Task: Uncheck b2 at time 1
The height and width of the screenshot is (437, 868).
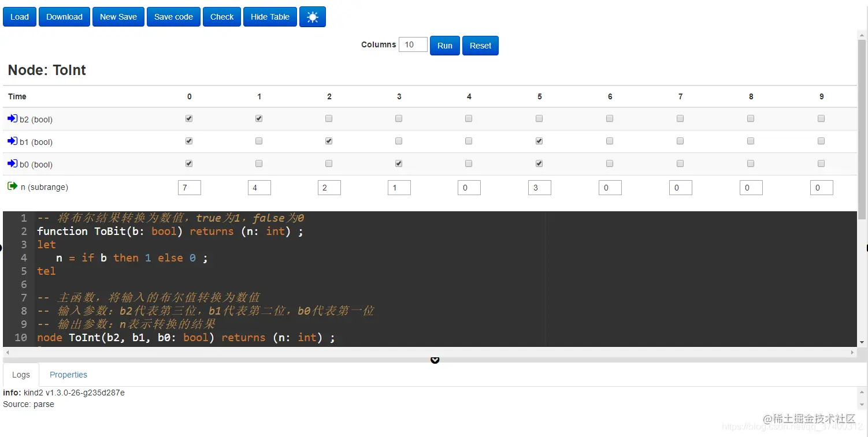Action: [259, 118]
